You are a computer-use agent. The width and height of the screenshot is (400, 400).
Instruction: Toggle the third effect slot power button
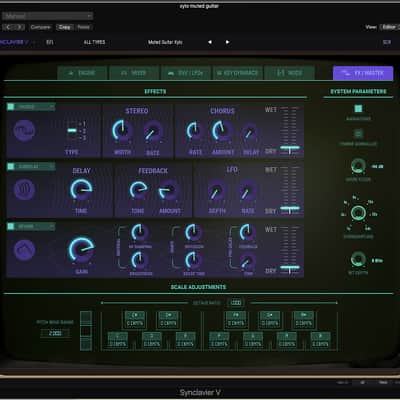[11, 226]
